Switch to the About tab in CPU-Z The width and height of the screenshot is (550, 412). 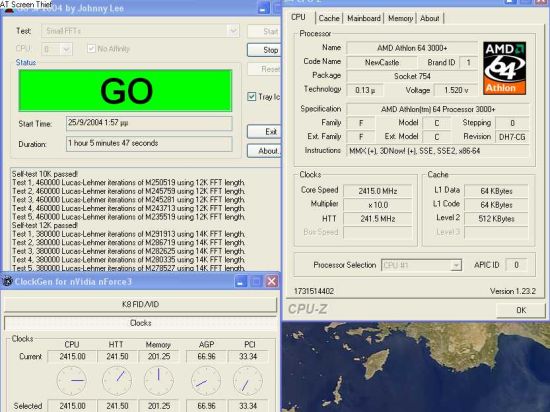pos(430,18)
